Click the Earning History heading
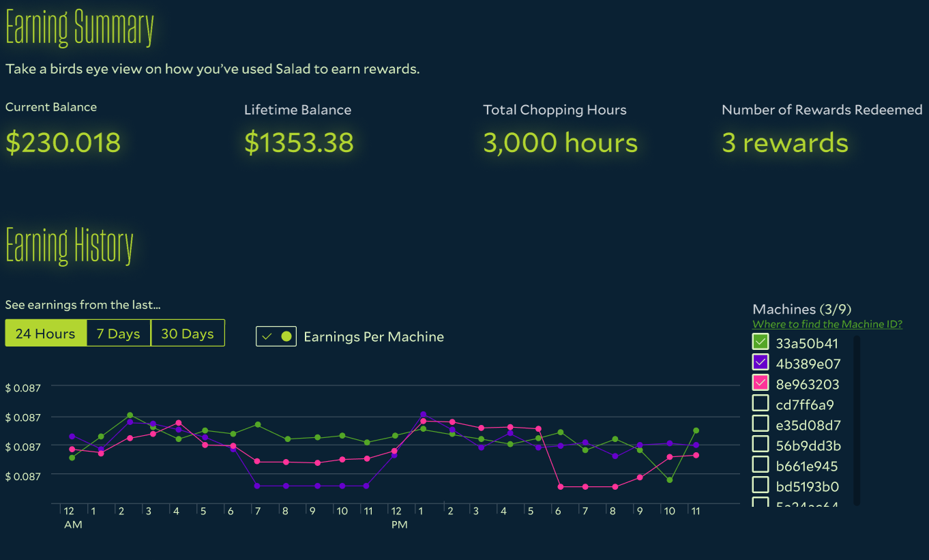 (70, 246)
